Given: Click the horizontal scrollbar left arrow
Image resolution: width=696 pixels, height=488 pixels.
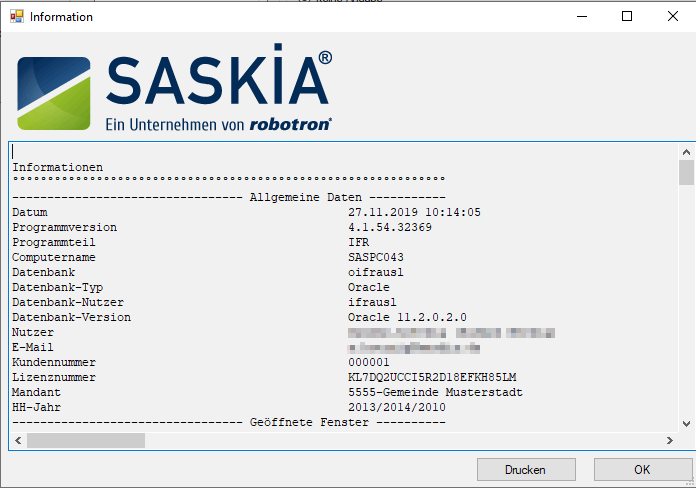Looking at the screenshot, I should point(18,440).
